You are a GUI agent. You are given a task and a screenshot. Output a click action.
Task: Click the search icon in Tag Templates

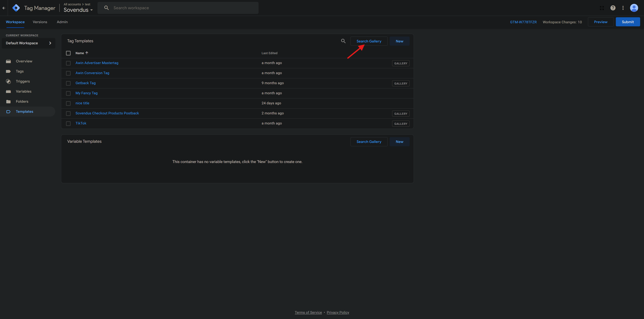(x=343, y=41)
